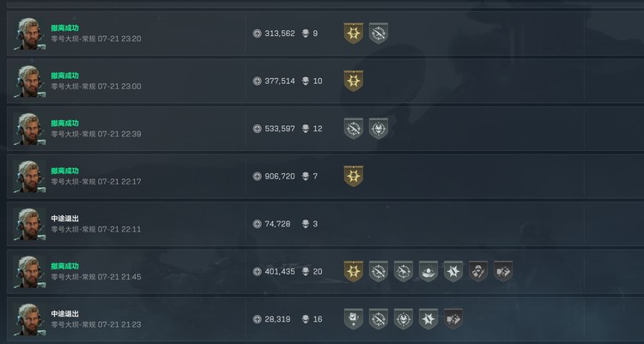Click the operator avatar in the 21:23 match

coord(29,319)
